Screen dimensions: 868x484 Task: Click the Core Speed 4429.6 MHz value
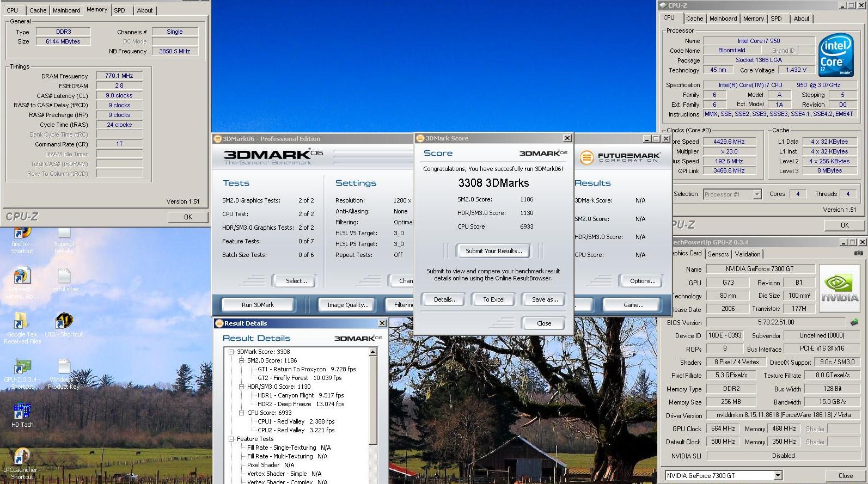(x=729, y=142)
